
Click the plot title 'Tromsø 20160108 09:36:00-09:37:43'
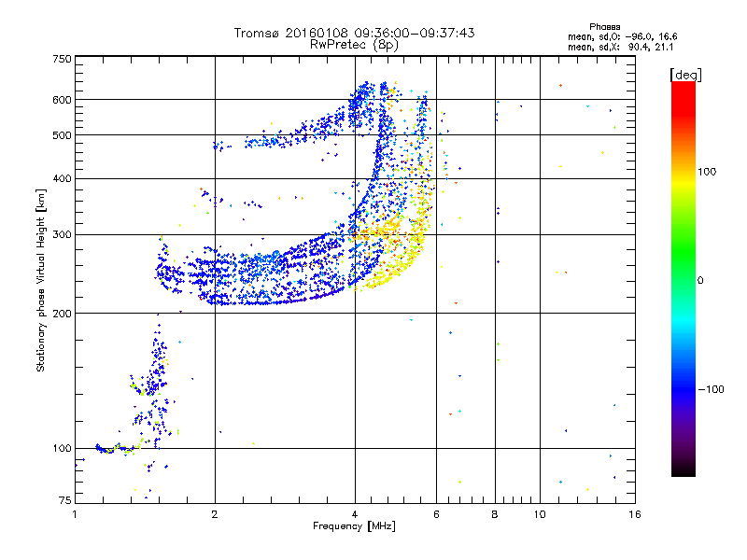click(x=354, y=33)
